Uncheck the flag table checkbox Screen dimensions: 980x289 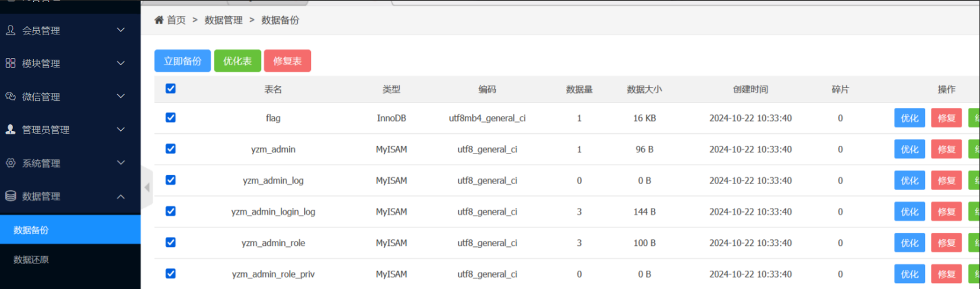[171, 118]
